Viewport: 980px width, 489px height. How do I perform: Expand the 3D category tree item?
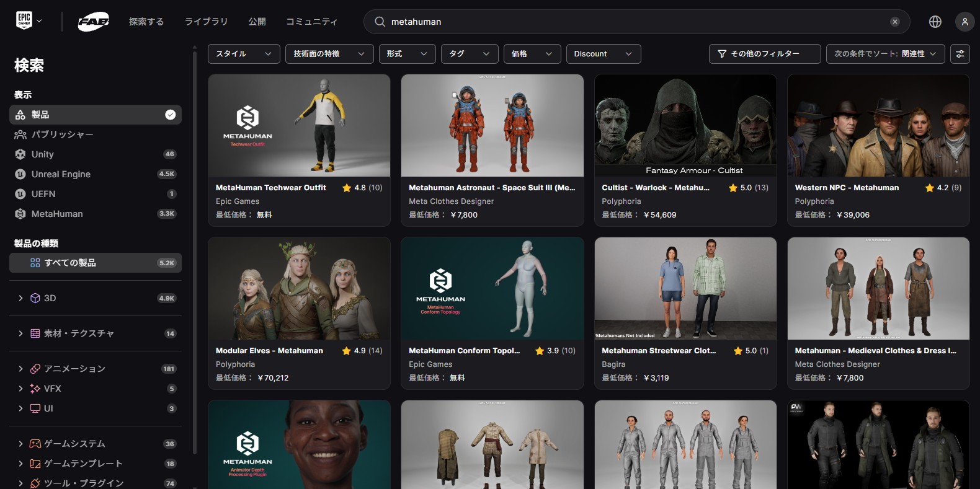pyautogui.click(x=20, y=298)
